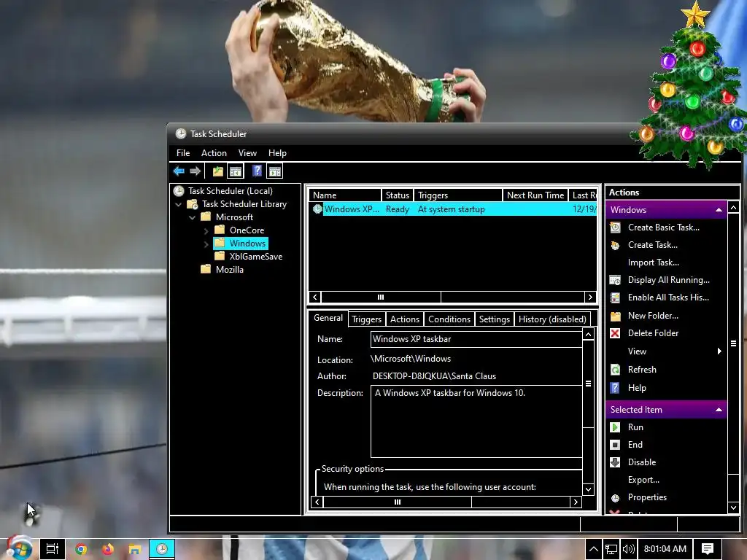Click the volume speaker tray icon
The width and height of the screenshot is (747, 560).
coord(628,549)
